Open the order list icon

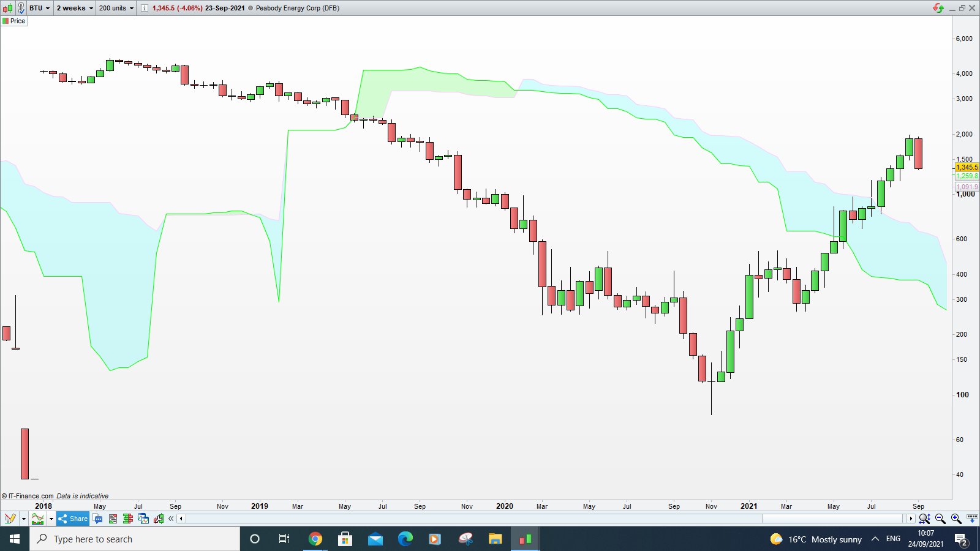(113, 519)
